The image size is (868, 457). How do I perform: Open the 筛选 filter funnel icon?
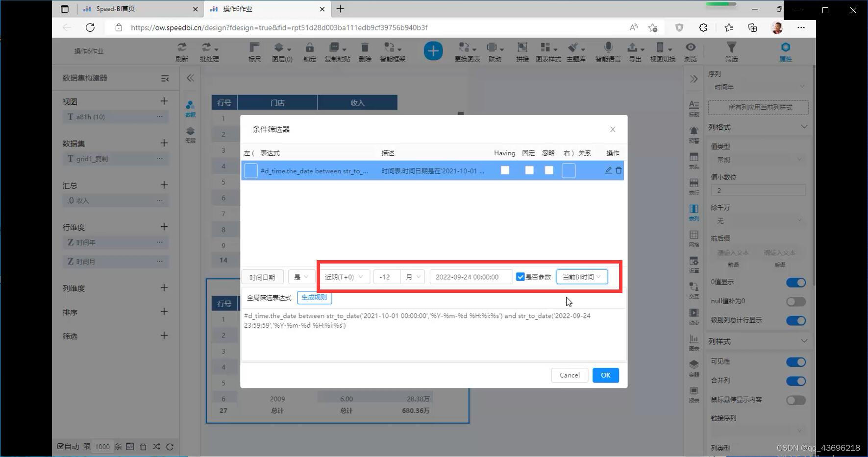click(x=731, y=51)
